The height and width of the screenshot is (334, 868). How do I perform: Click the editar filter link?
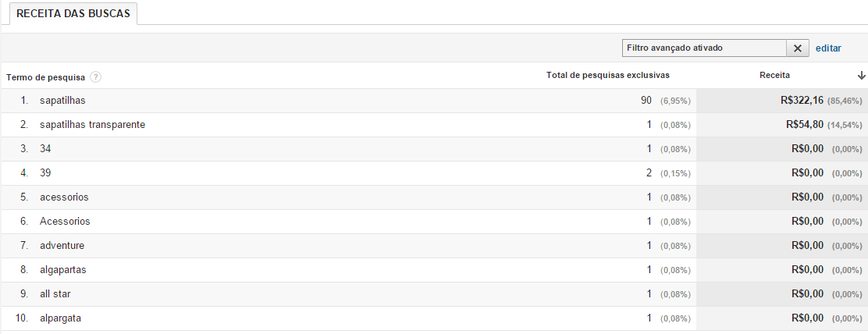[x=828, y=48]
